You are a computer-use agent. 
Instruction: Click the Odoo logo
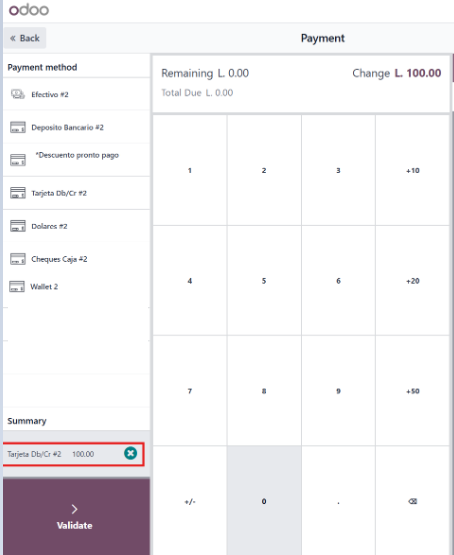click(29, 10)
